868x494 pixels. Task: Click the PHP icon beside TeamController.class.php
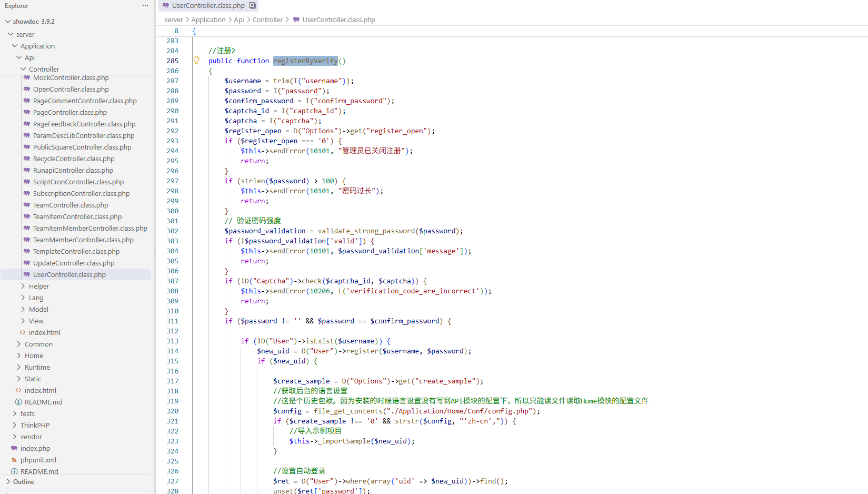coord(27,205)
